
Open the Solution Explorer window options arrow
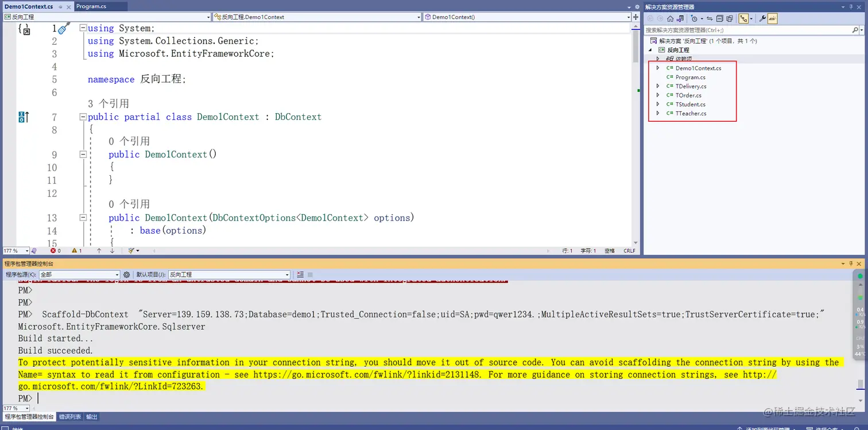[x=842, y=7]
